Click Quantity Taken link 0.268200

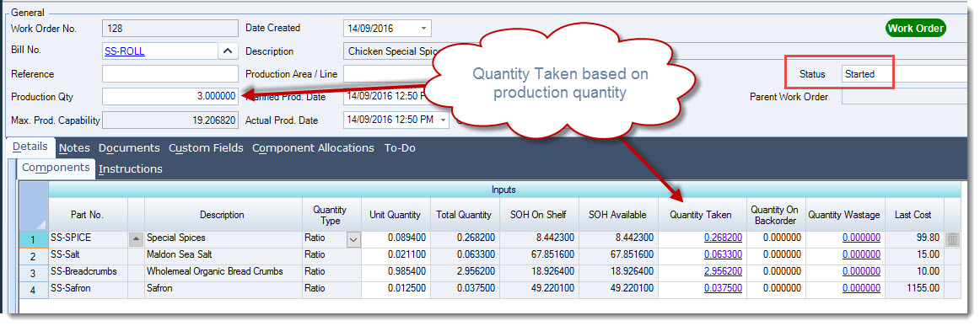tap(723, 238)
